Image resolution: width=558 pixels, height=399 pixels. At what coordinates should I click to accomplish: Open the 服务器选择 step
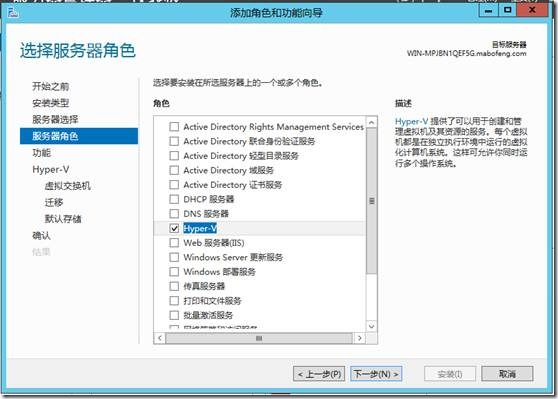point(55,119)
